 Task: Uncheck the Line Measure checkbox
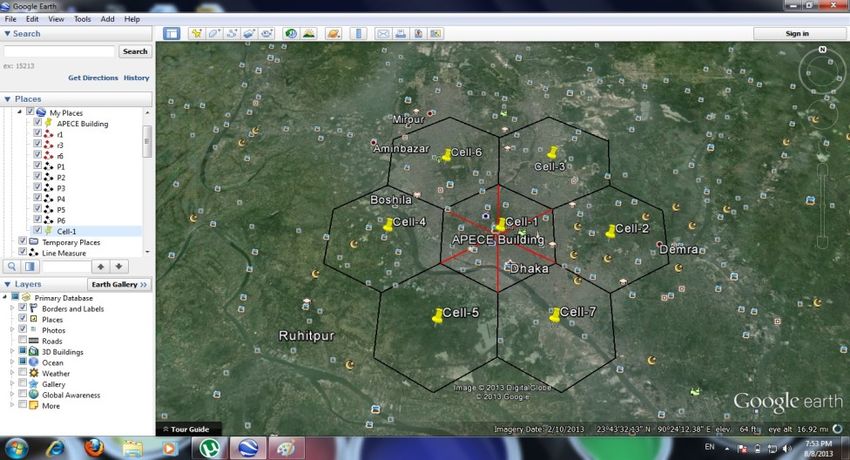22,252
